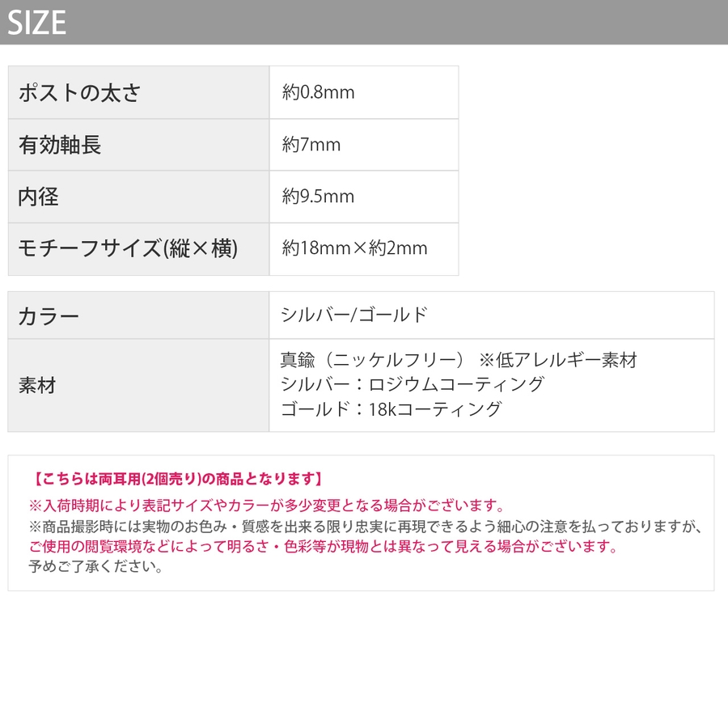Select the 素材 row label

37,385
